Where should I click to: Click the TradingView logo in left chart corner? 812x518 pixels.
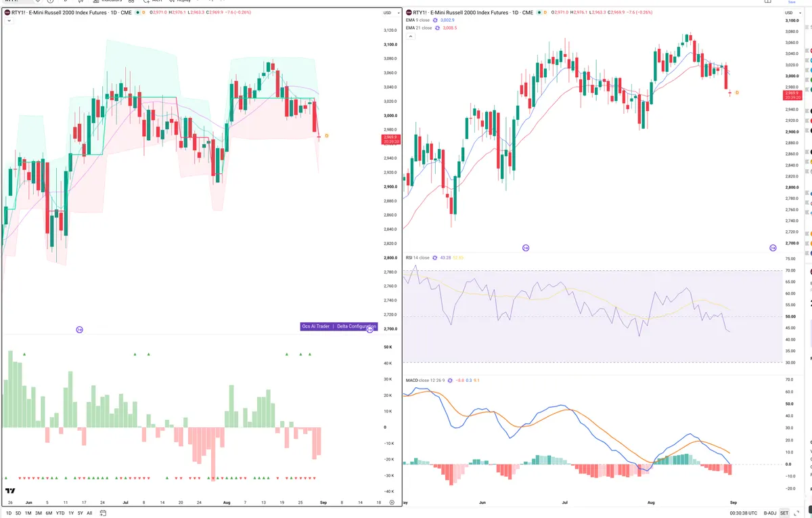click(10, 491)
